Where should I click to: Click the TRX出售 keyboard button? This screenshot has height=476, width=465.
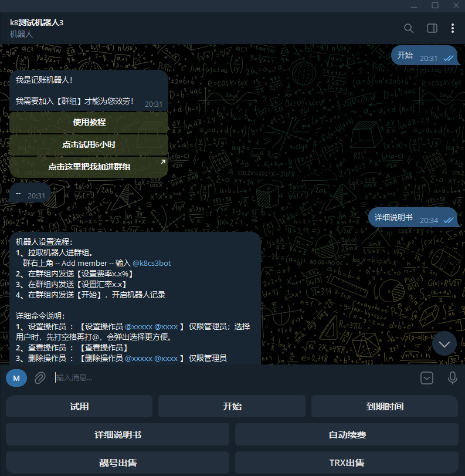[x=347, y=463]
